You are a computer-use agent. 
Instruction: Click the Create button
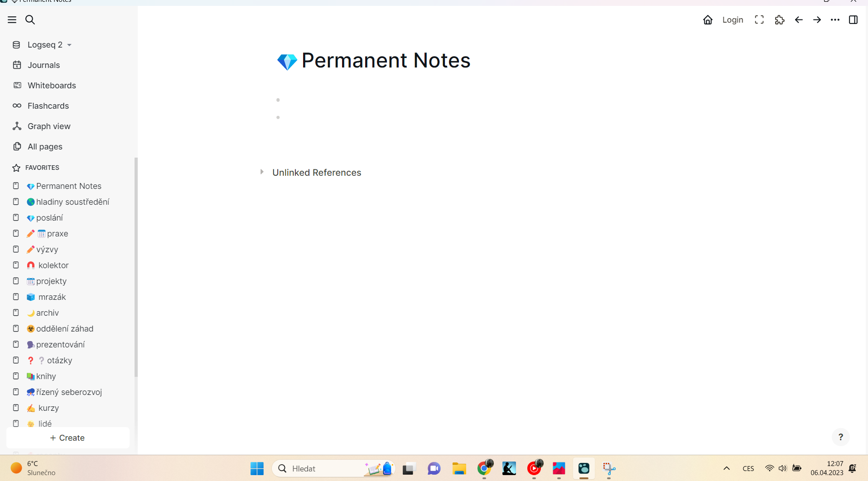click(x=68, y=438)
